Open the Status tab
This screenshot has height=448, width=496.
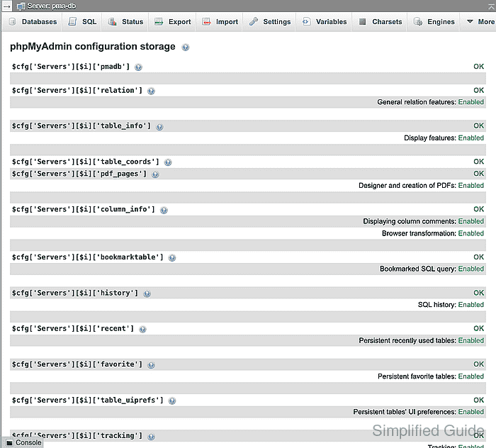click(x=125, y=22)
